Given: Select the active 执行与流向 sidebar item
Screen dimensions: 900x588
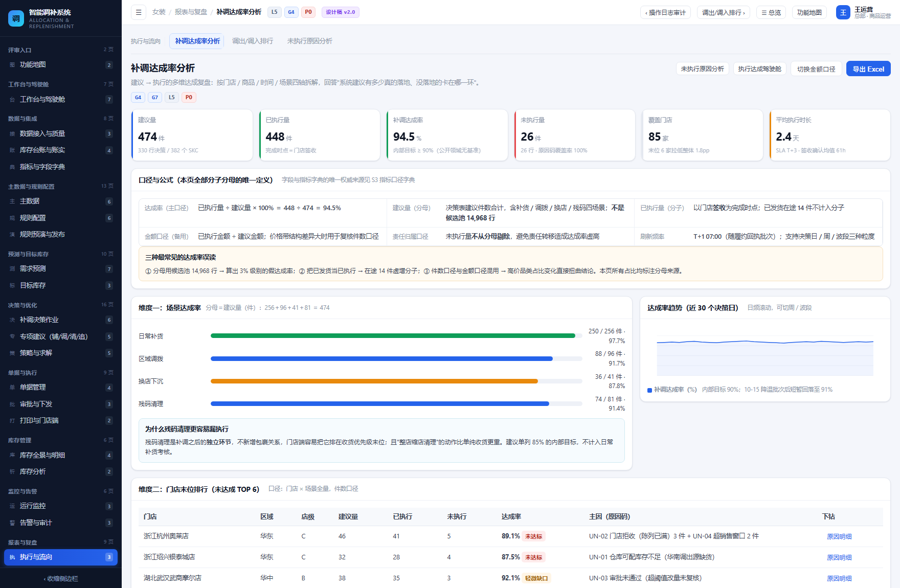Looking at the screenshot, I should click(x=61, y=557).
